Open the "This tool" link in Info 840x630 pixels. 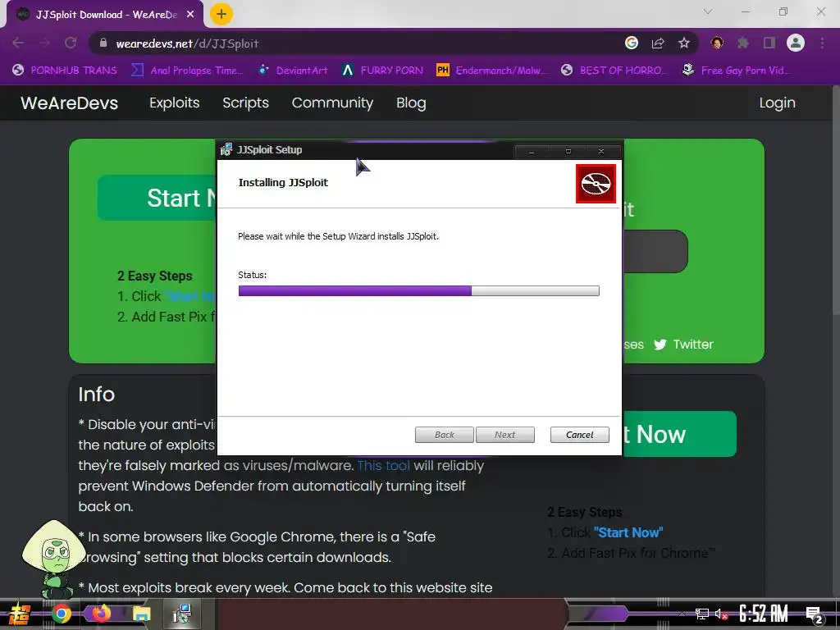pyautogui.click(x=383, y=466)
